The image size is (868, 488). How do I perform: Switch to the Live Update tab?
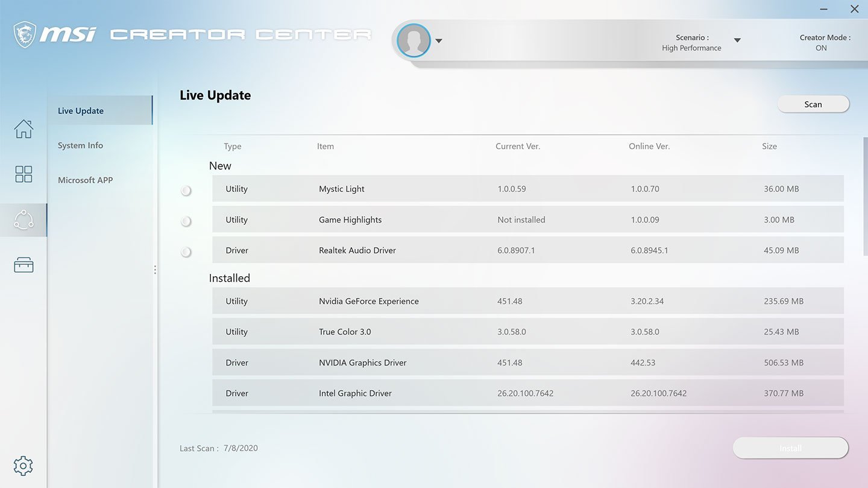(100, 110)
